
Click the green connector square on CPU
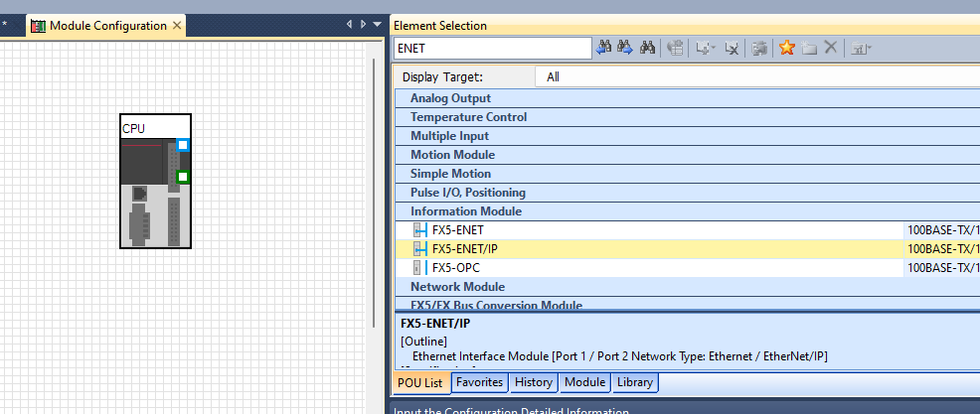(183, 178)
